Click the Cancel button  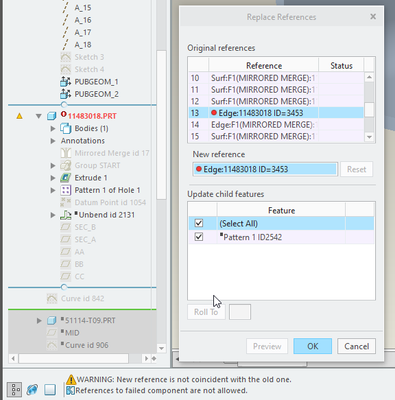click(356, 346)
